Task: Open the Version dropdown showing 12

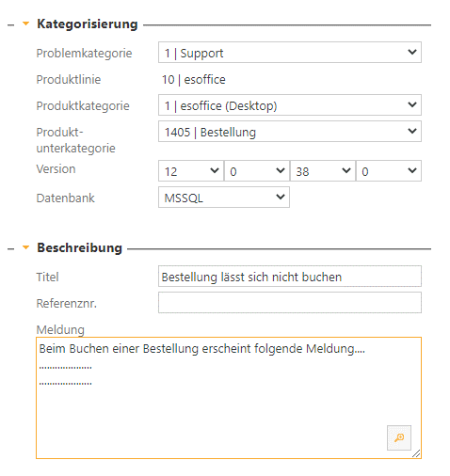Action: (191, 171)
